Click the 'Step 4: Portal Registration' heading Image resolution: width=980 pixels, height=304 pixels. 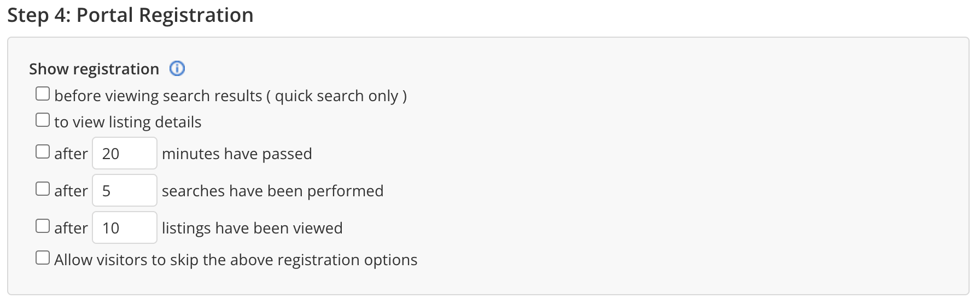130,15
